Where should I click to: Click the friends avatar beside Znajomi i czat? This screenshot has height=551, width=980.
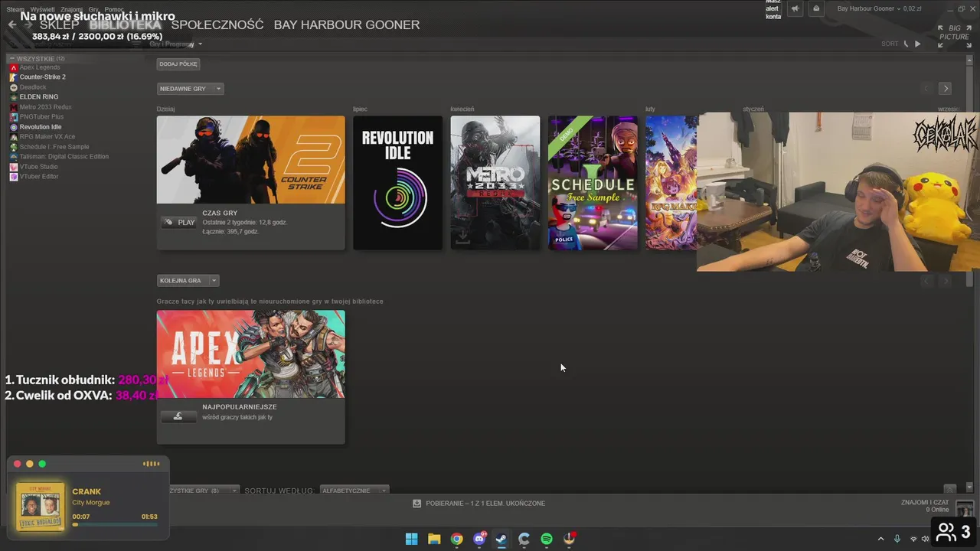point(964,508)
